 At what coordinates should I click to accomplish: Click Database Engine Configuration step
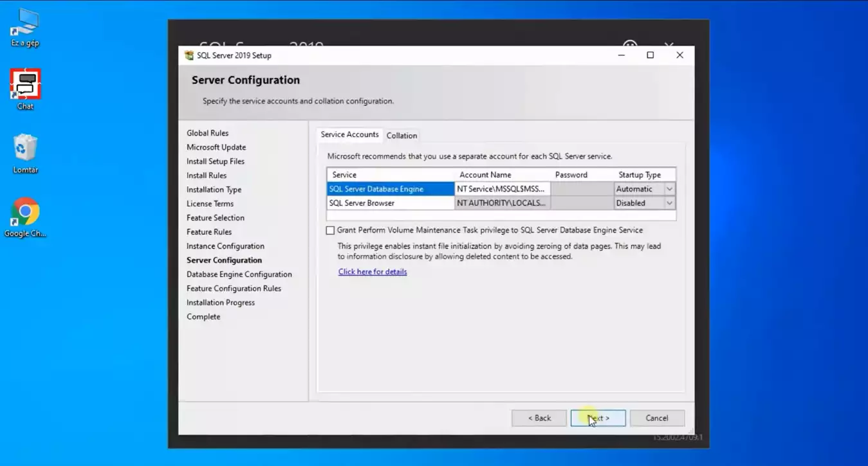click(x=239, y=274)
